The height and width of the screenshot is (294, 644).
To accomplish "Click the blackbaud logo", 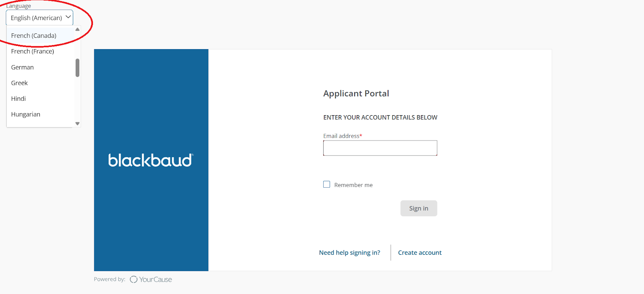I will coord(151,160).
